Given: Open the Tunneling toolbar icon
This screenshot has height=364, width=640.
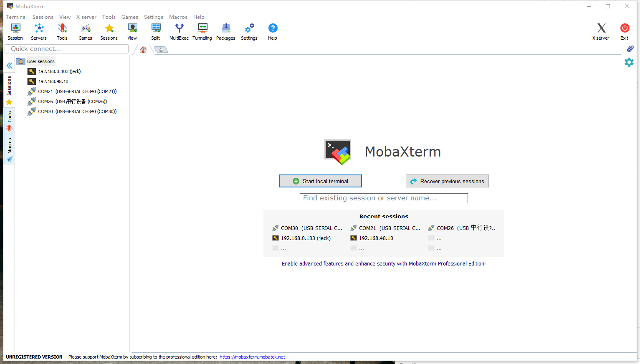Looking at the screenshot, I should [x=202, y=32].
